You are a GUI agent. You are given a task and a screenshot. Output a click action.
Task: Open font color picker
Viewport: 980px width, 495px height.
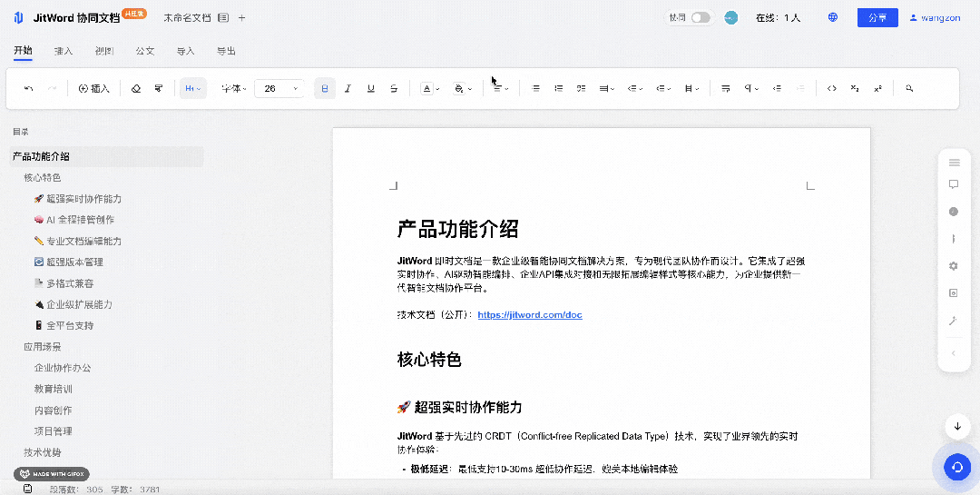430,89
